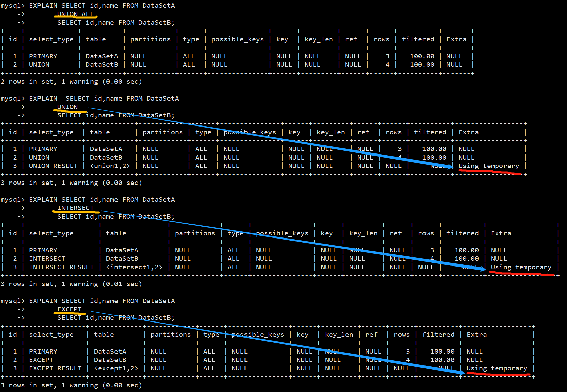Image resolution: width=567 pixels, height=392 pixels.
Task: Click the 'INTERSECT RESULT' select_type cell
Action: click(61, 267)
